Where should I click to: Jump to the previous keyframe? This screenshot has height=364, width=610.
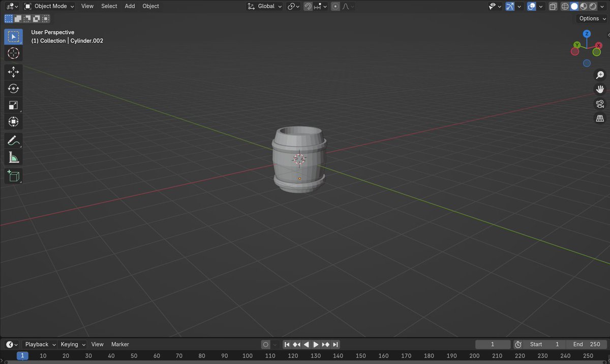click(x=296, y=345)
